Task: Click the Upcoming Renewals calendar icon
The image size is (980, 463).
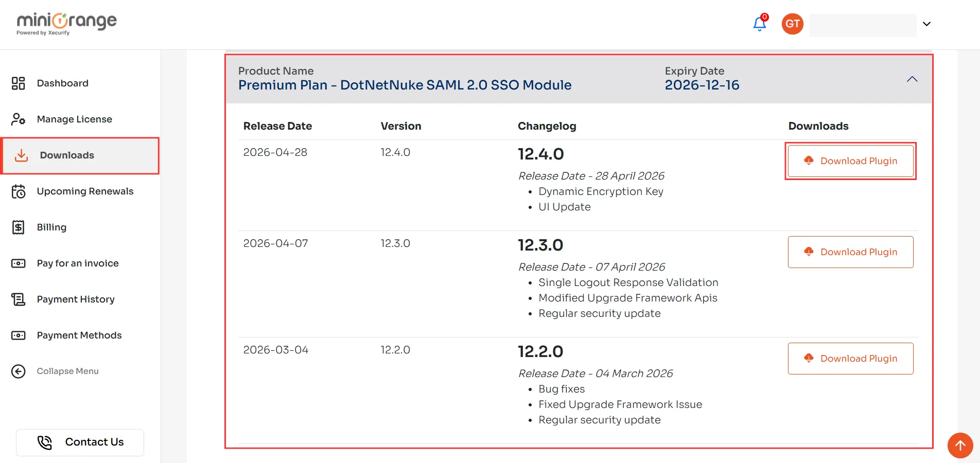Action: click(19, 191)
